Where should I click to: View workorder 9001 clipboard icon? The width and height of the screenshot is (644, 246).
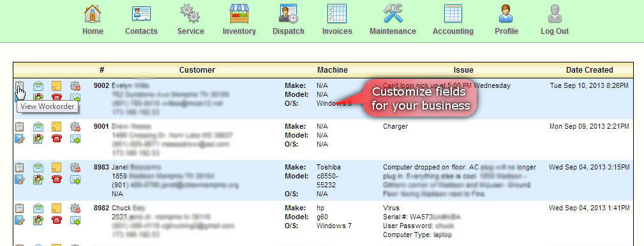click(19, 127)
